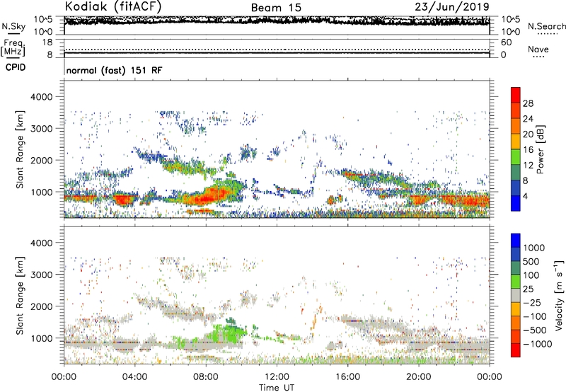Pick the red top segment of Power color bar
The height and width of the screenshot is (392, 566).
516,95
